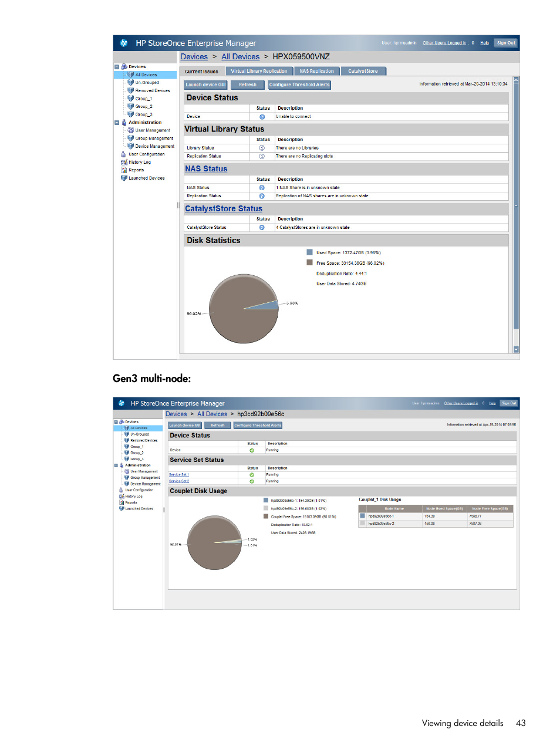The image size is (560, 746).
Task: Click the Node Used Space(GB) column header
Action: pos(444,509)
